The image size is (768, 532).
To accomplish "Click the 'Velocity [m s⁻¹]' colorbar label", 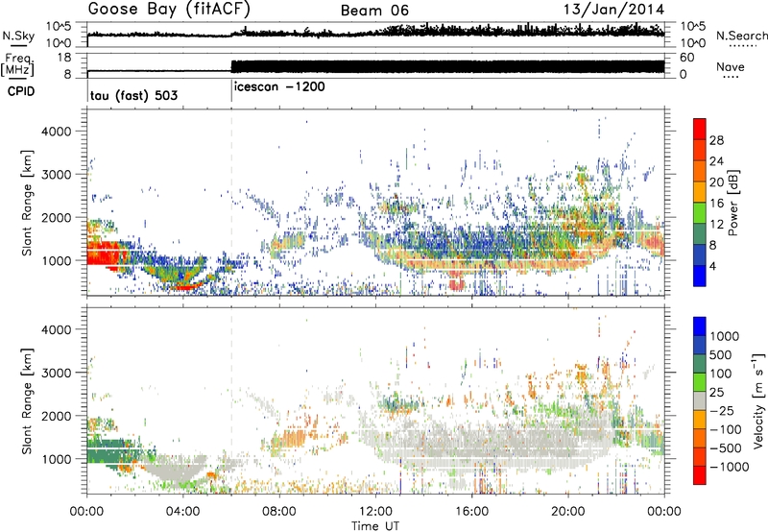I will 758,400.
